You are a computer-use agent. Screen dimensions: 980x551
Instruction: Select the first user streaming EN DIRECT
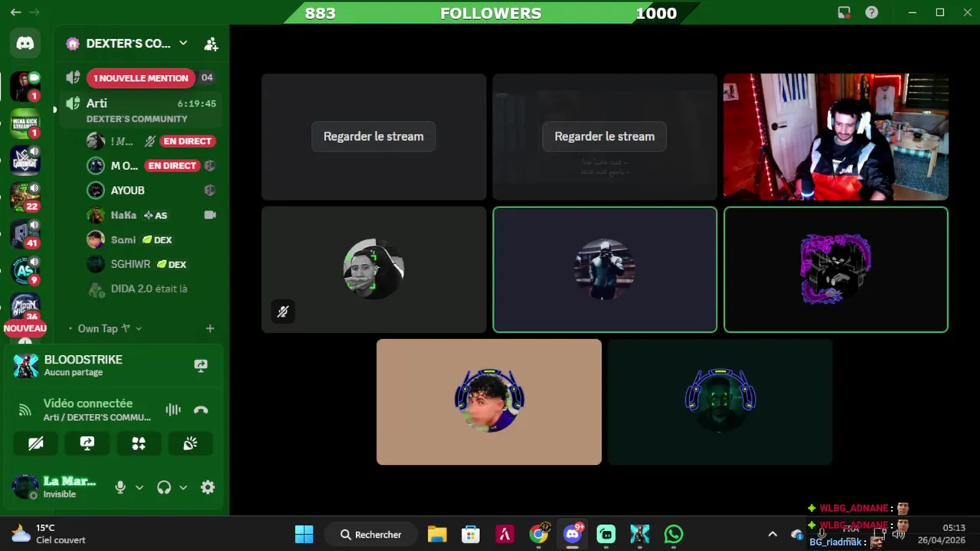(x=151, y=141)
